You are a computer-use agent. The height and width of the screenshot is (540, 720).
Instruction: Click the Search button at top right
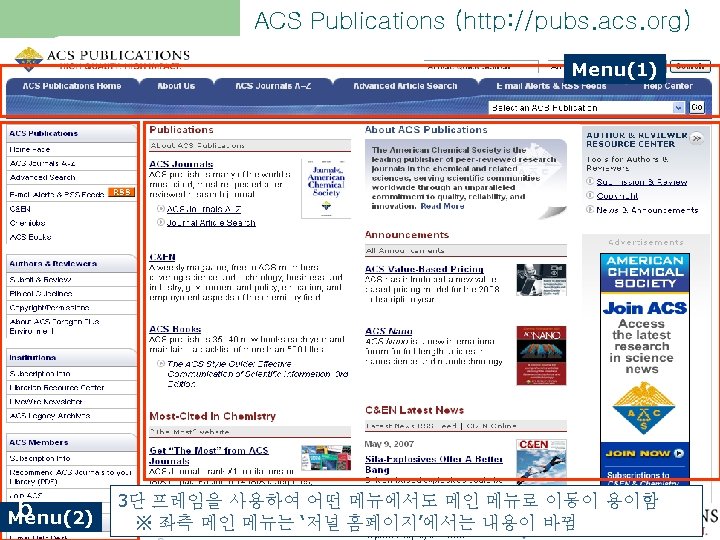click(690, 67)
